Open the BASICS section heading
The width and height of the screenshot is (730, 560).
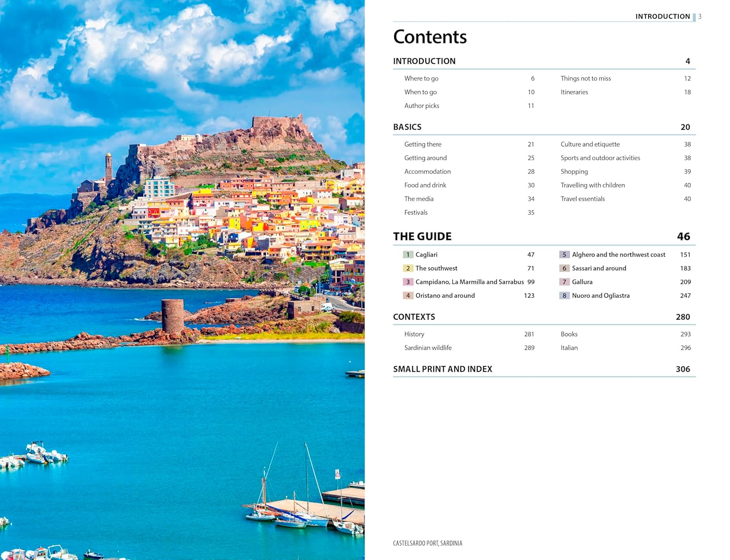(x=407, y=127)
